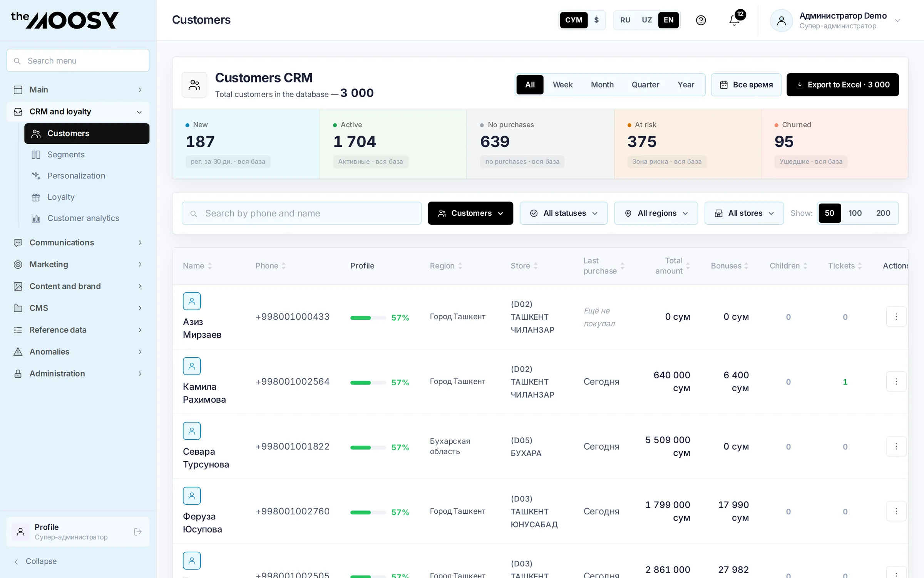
Task: Open the All statuses dropdown
Action: [x=564, y=213]
